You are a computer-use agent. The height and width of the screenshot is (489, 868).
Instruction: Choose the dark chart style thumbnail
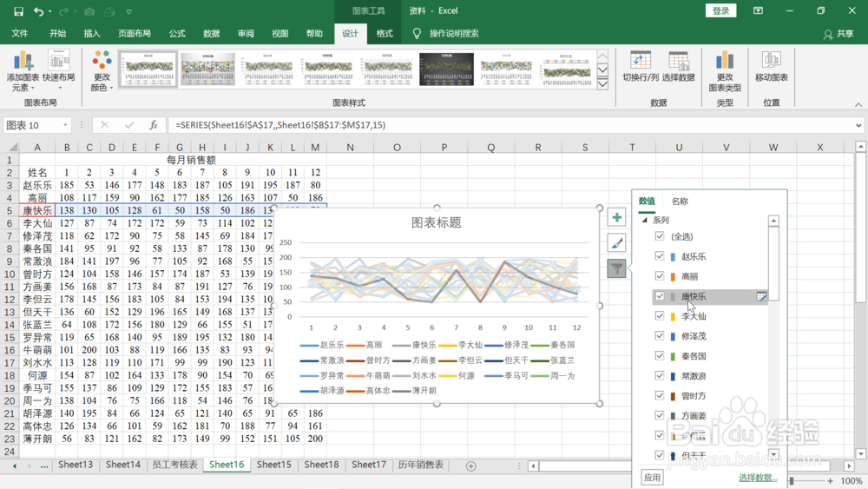click(446, 69)
